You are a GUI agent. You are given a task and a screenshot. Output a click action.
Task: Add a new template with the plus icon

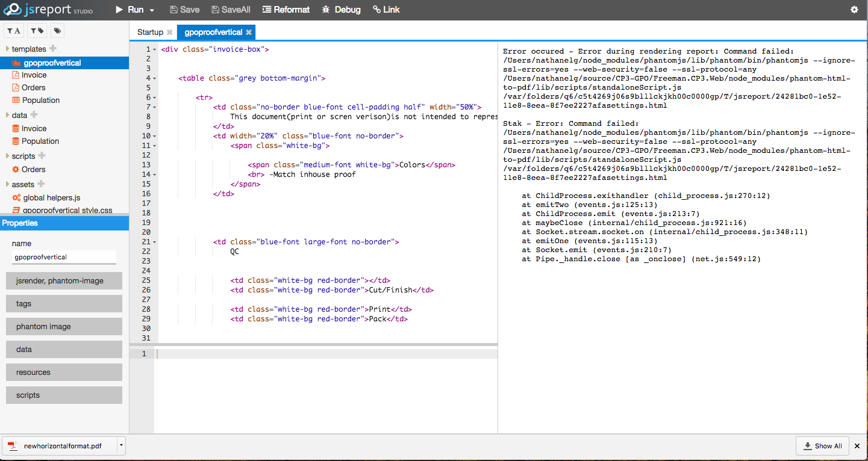tap(53, 49)
